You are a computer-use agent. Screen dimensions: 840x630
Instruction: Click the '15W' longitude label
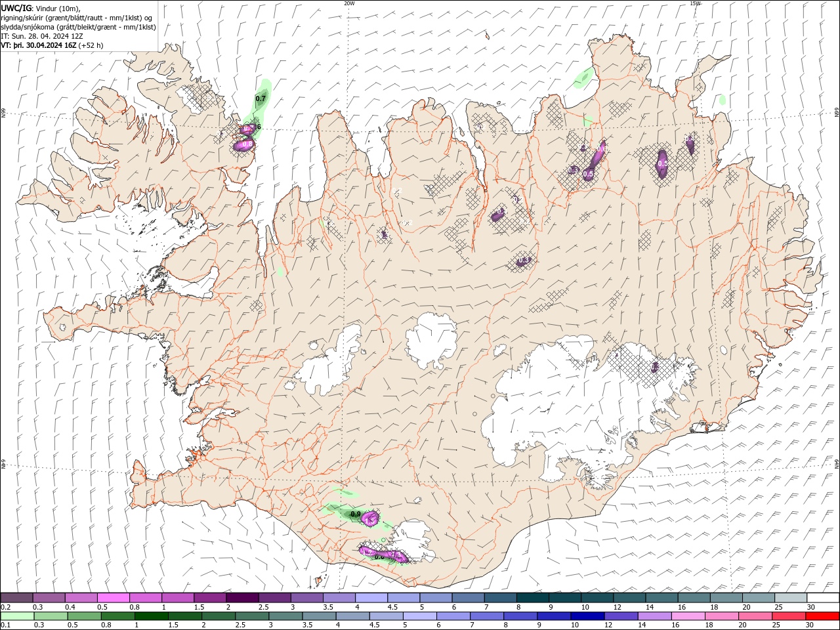tap(695, 3)
